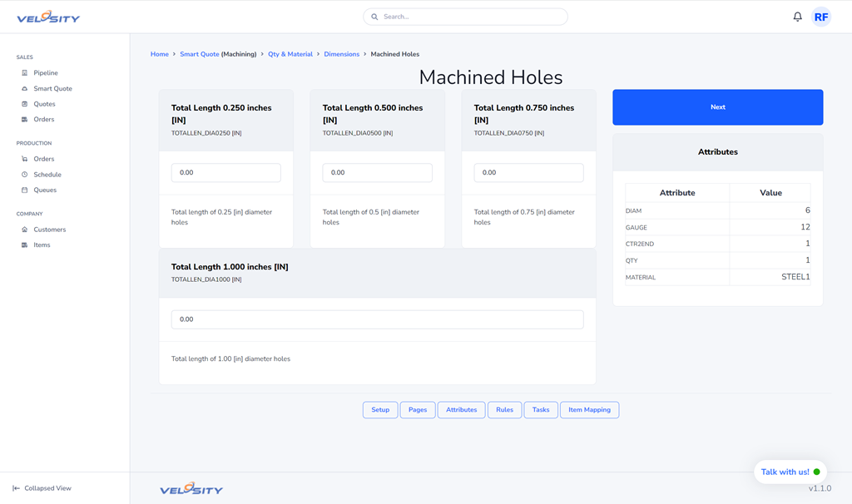Open Queues in the sidebar

[45, 190]
